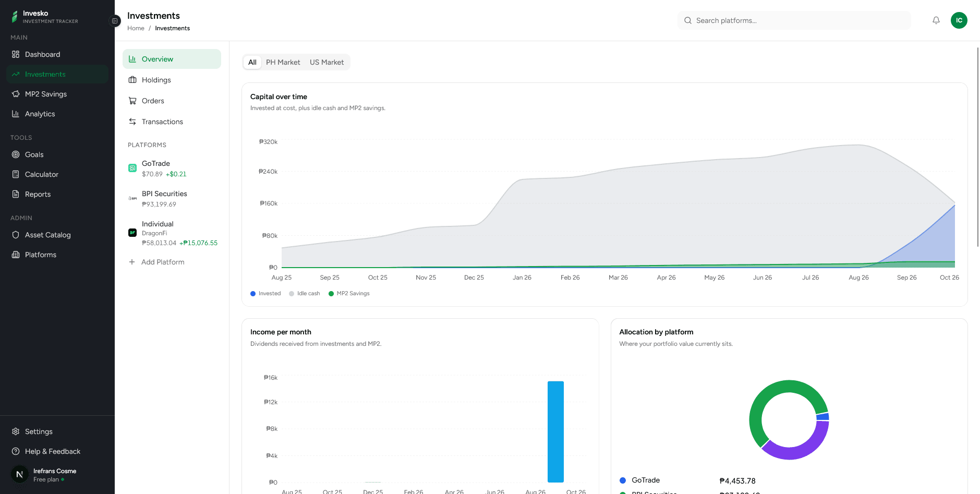Switch to the PH Market tab
The image size is (980, 494).
pos(283,62)
